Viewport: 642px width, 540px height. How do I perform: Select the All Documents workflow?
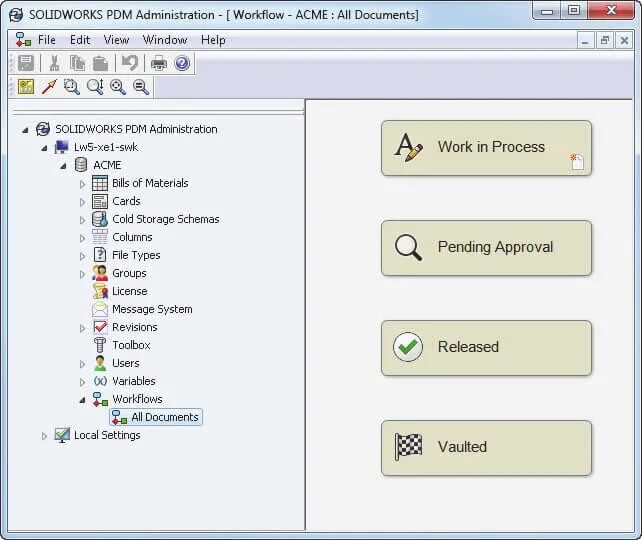(x=156, y=417)
